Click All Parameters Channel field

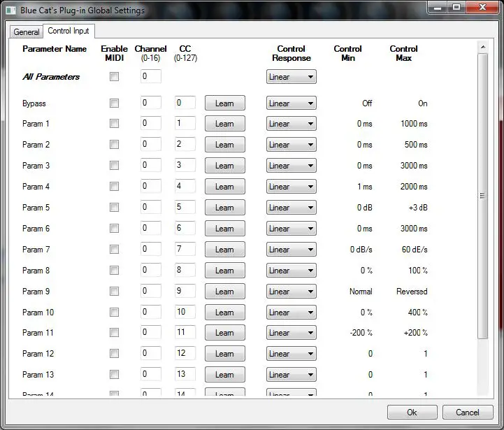tap(151, 76)
